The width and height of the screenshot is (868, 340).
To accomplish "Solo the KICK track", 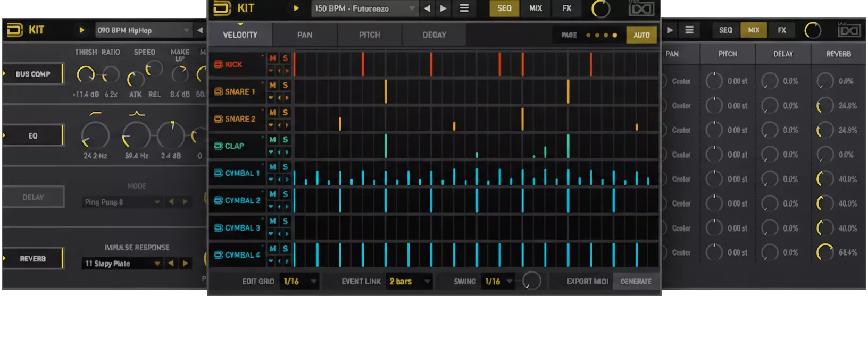I will tap(285, 58).
